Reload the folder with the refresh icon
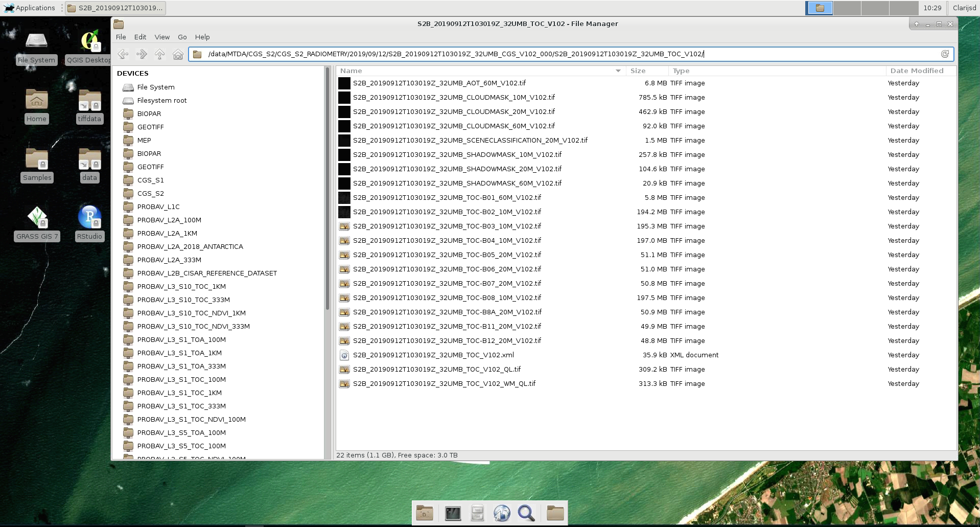Screen dimensions: 980x527 point(945,54)
